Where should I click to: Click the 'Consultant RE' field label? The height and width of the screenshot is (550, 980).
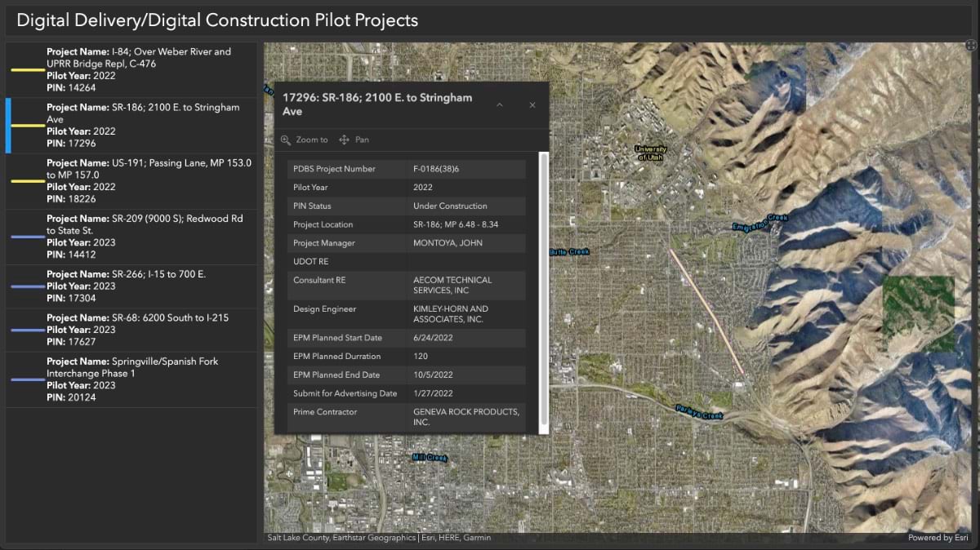(x=319, y=280)
